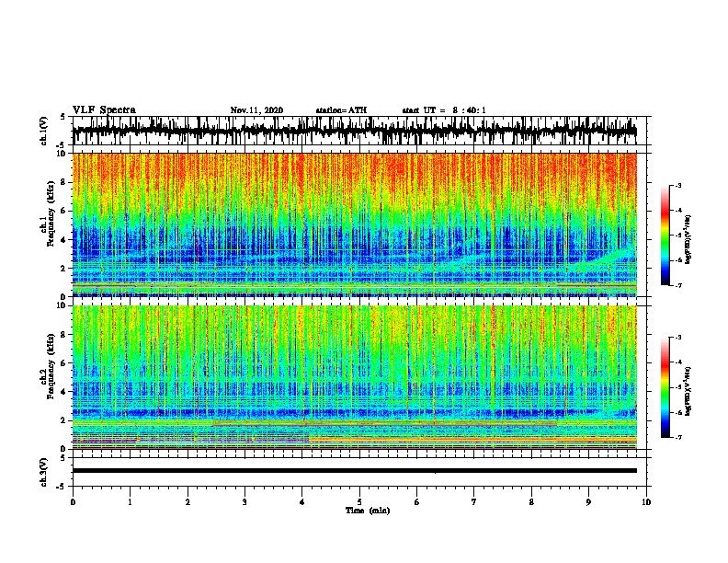
Task: Click the "station=ATH" header label
Action: click(x=341, y=110)
